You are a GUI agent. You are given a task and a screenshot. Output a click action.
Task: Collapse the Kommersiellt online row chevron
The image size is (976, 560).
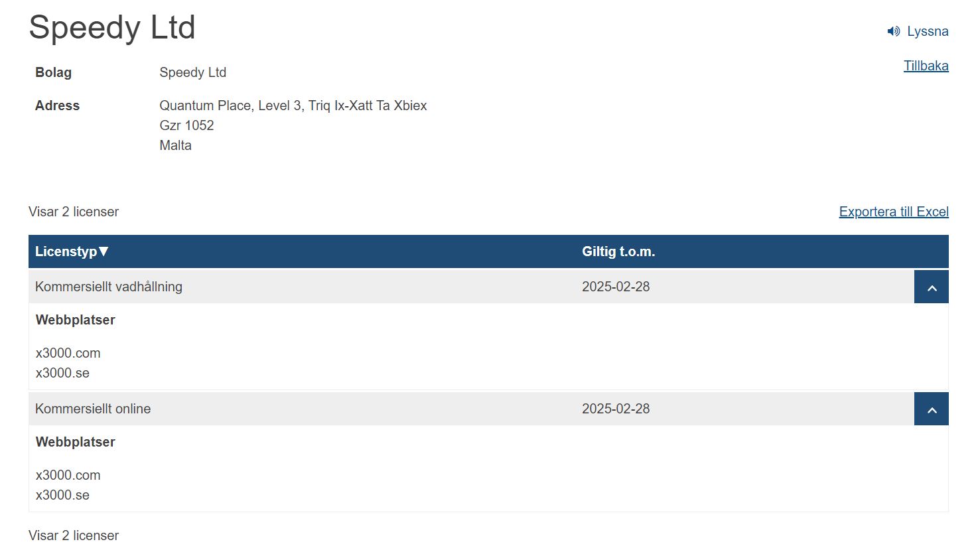[x=932, y=409]
